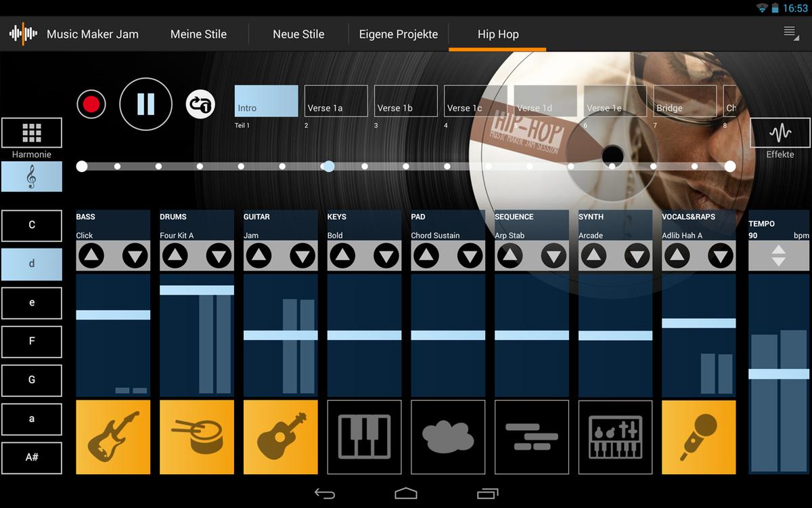The height and width of the screenshot is (508, 812).
Task: Select the Bridge part
Action: (x=685, y=101)
